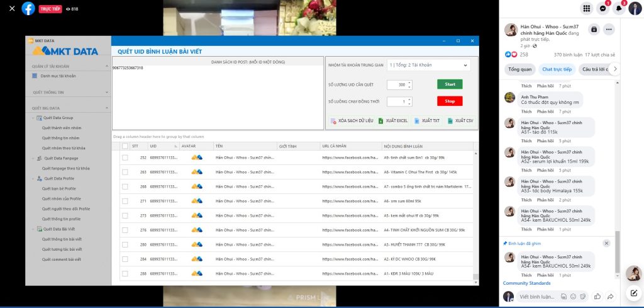Tick the checkbox for row 280
Screen dimensions: 644x308
tap(125, 244)
